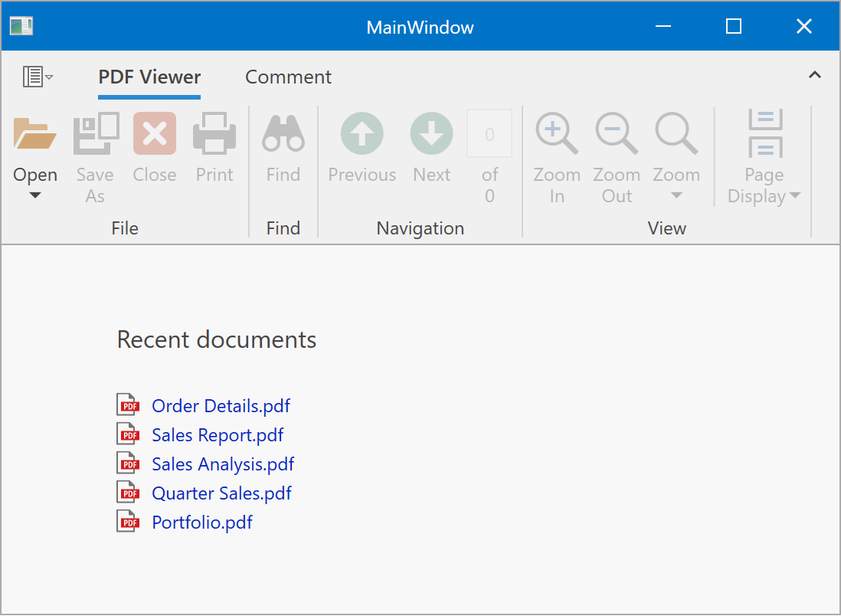Open the Zoom level dropdown

[676, 195]
